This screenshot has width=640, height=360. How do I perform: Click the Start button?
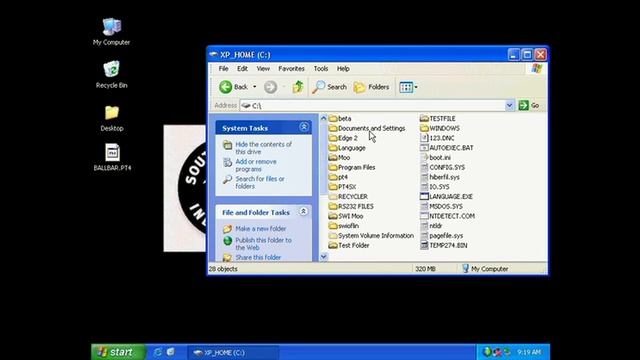[118, 352]
